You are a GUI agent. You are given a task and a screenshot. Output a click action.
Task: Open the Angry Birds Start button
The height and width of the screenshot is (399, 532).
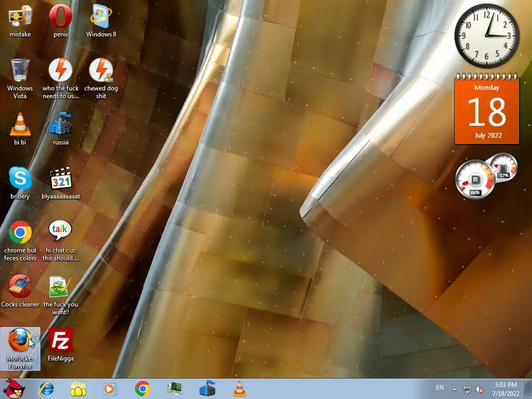[x=14, y=389]
